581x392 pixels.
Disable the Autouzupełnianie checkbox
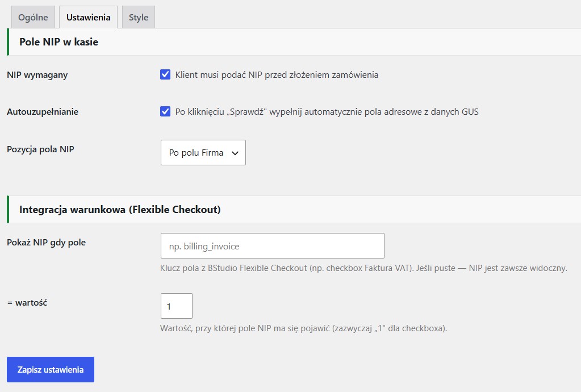pos(165,111)
